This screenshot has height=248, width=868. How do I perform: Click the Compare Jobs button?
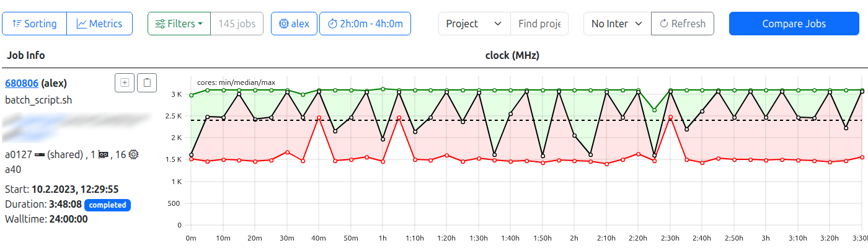(794, 24)
